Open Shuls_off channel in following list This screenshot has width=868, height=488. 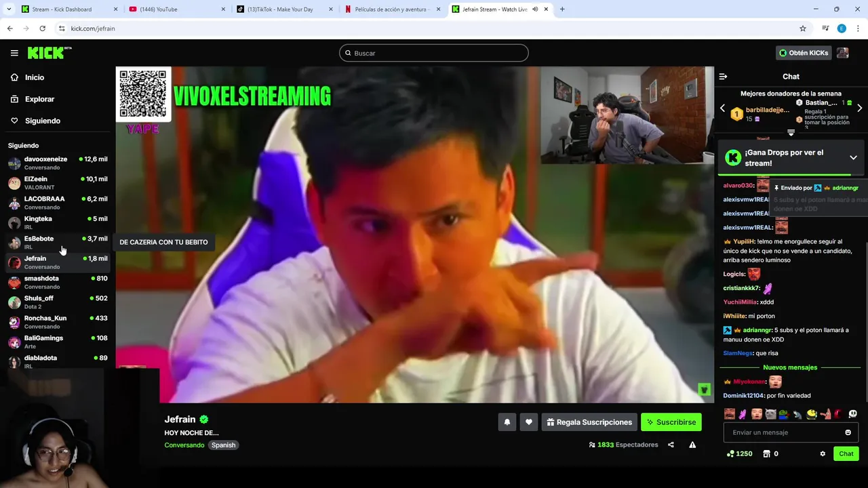pos(58,302)
